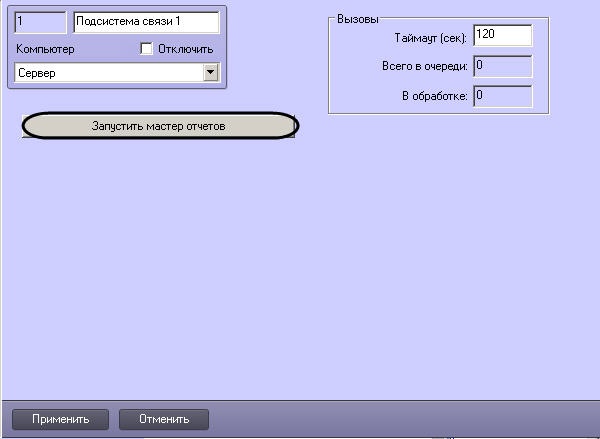The height and width of the screenshot is (439, 600).
Task: Select the 'Всего в очереди' value field
Action: point(502,66)
